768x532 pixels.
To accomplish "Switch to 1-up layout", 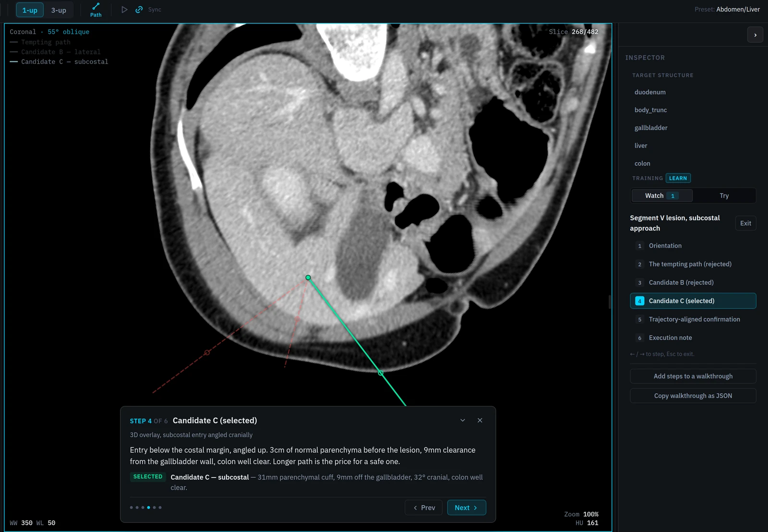I will pos(30,10).
